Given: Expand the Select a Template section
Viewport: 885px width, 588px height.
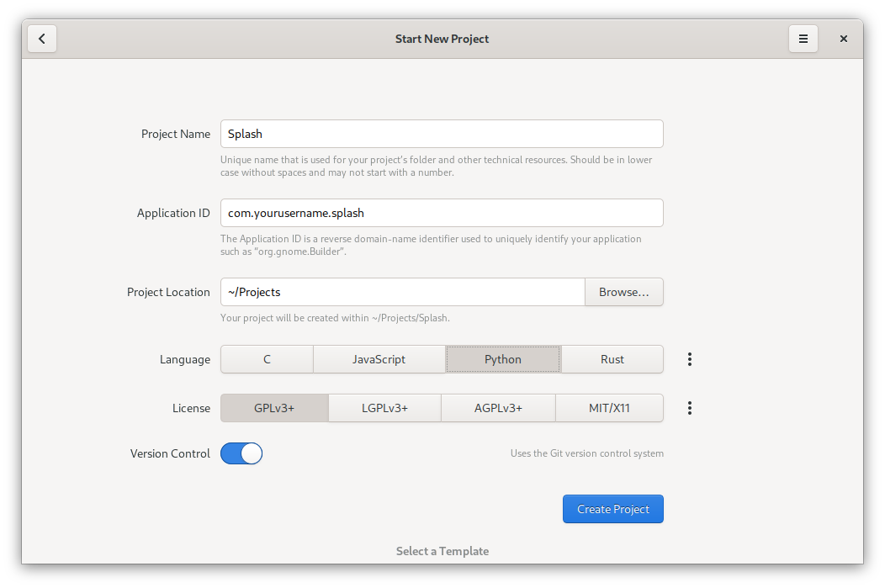Looking at the screenshot, I should [442, 551].
